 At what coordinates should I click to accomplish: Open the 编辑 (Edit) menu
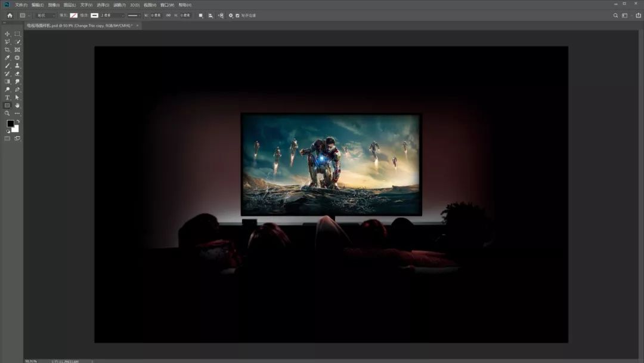pyautogui.click(x=38, y=5)
